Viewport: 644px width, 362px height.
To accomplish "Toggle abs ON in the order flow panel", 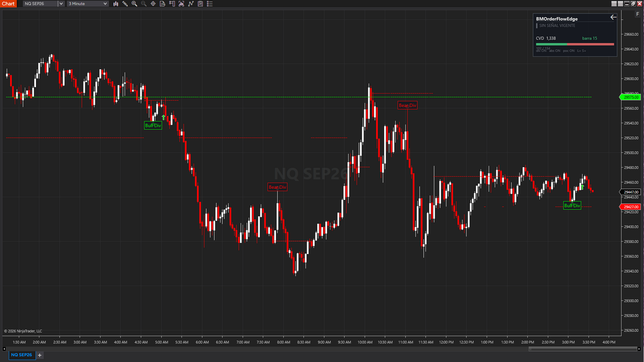I will coord(554,51).
